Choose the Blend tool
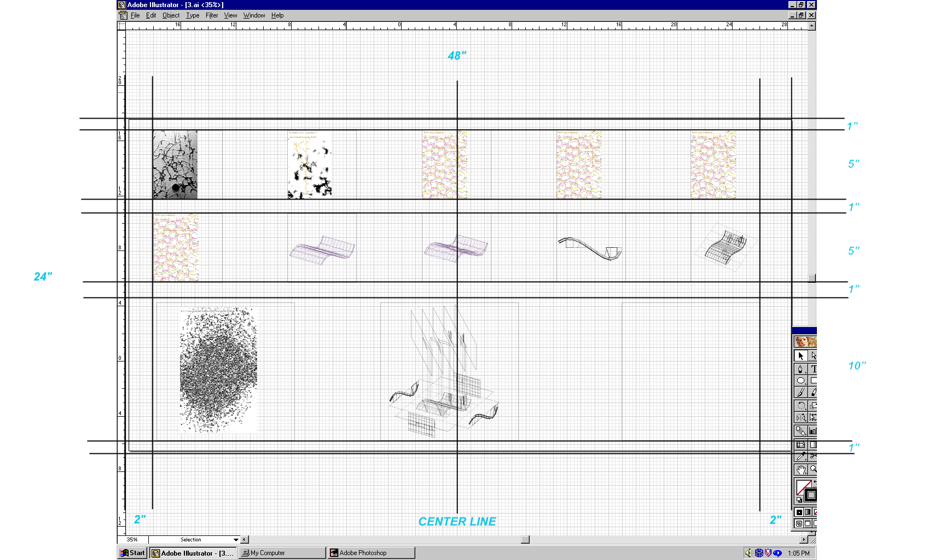This screenshot has height=560, width=934. point(800,431)
